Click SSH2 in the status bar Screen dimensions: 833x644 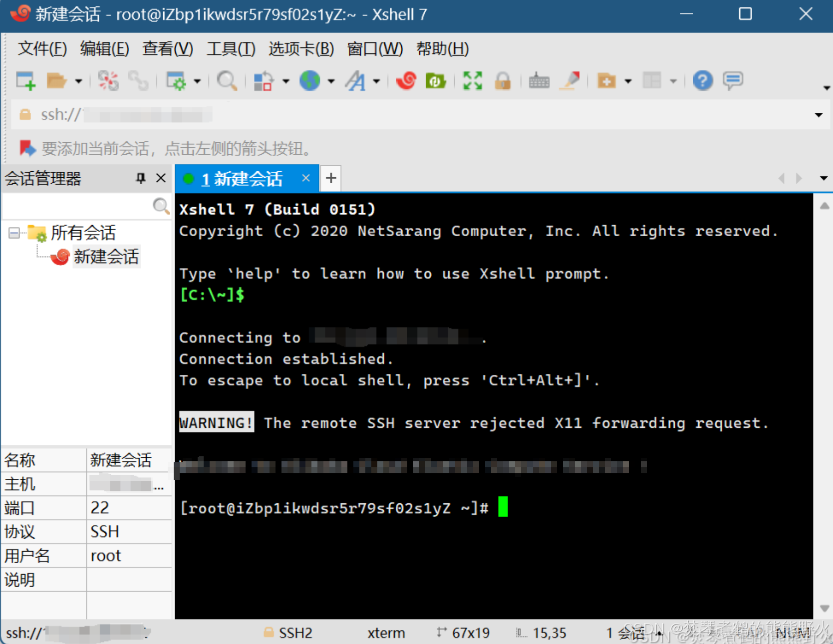point(295,633)
